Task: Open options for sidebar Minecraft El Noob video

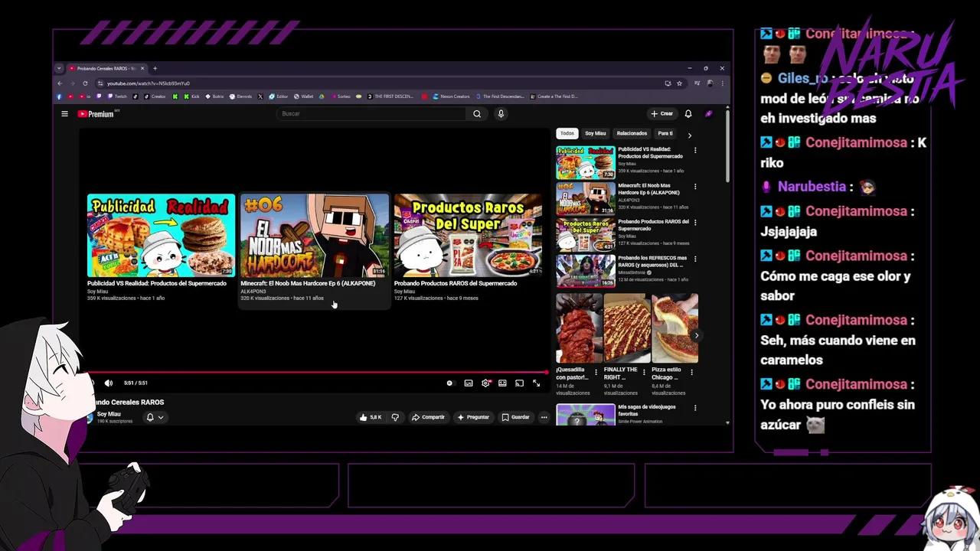Action: click(x=695, y=186)
